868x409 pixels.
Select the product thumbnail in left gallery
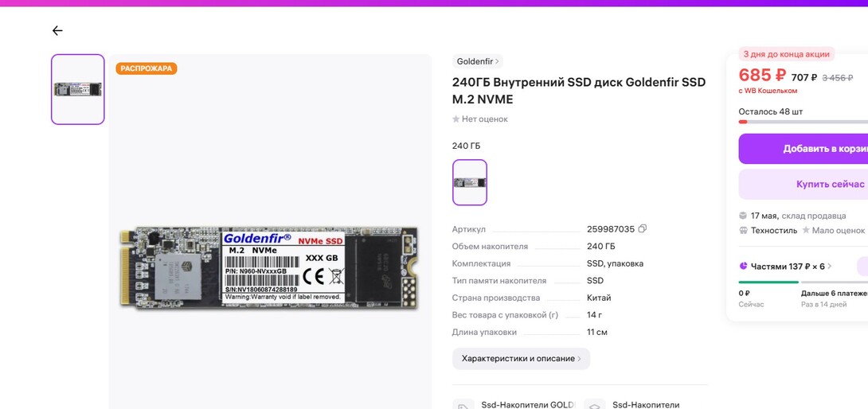pos(78,89)
